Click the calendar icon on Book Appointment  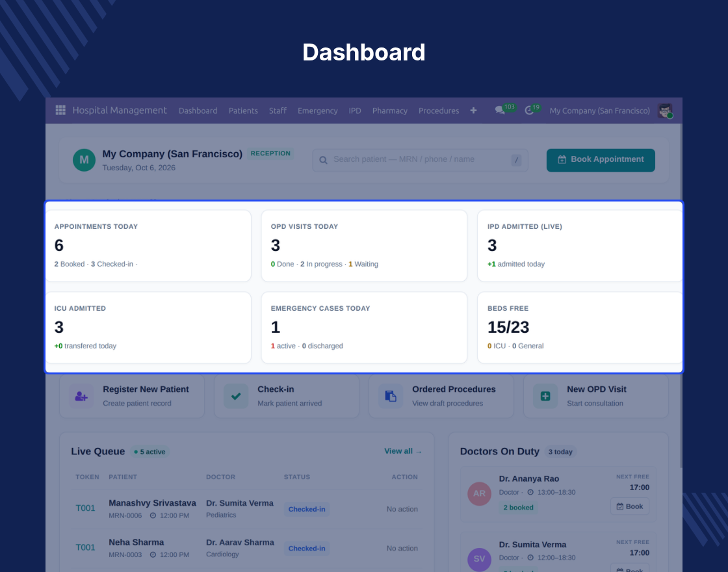[562, 159]
